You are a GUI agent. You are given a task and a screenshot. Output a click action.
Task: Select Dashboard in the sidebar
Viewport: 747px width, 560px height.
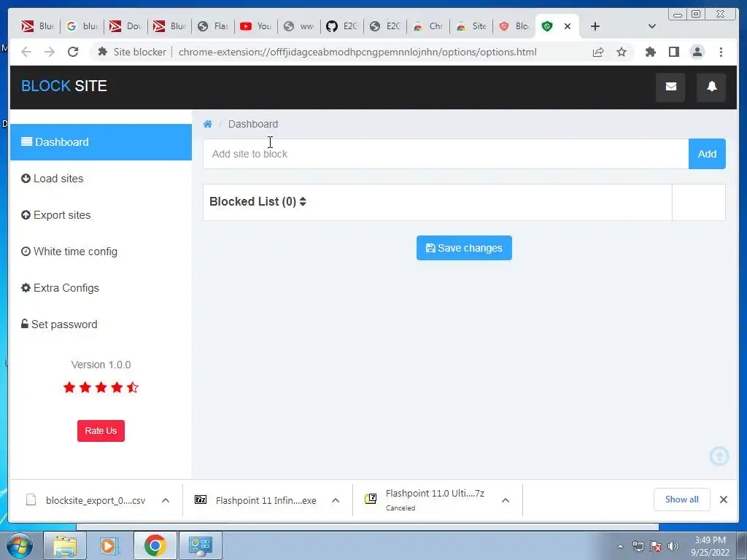[101, 142]
